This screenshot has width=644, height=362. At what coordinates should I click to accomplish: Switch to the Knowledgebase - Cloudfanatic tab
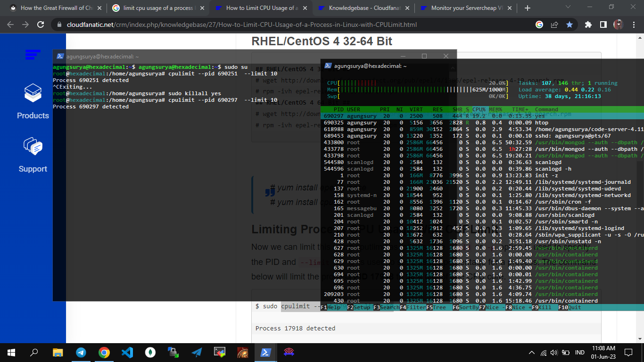click(365, 8)
